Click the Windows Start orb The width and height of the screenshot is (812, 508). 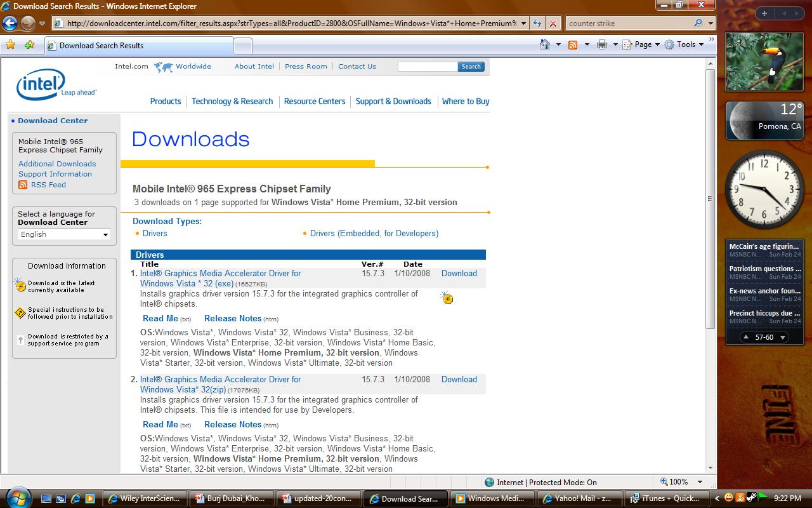pos(17,497)
